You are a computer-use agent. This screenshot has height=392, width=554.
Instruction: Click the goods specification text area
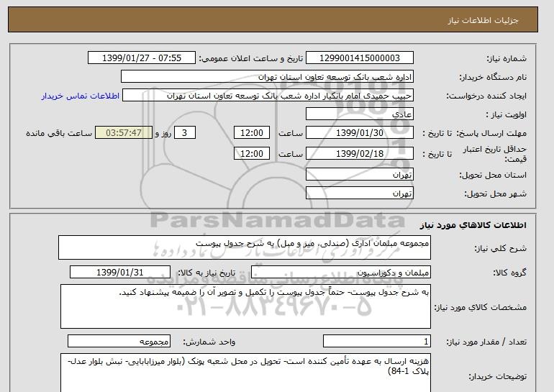[x=245, y=306]
